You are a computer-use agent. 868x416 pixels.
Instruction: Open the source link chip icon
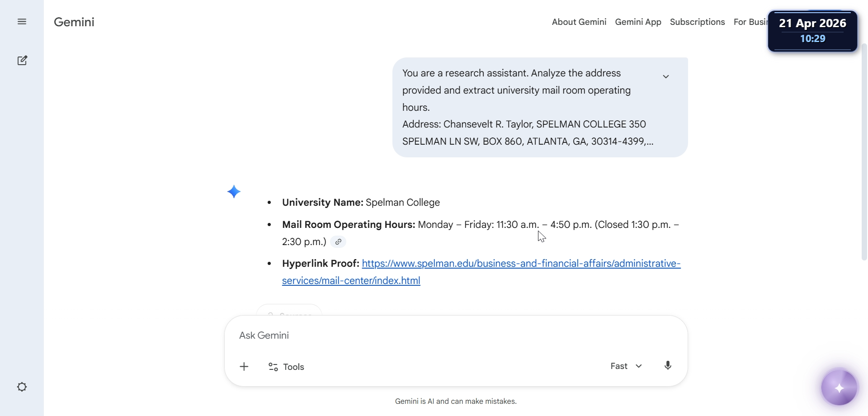338,242
